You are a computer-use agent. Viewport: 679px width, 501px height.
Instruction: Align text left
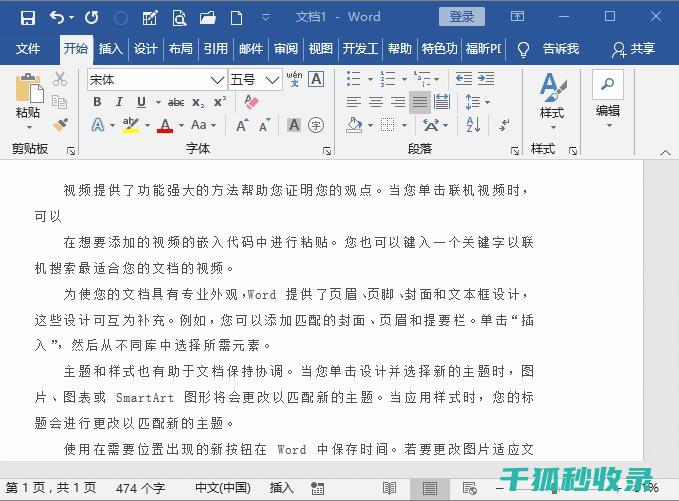tap(354, 102)
